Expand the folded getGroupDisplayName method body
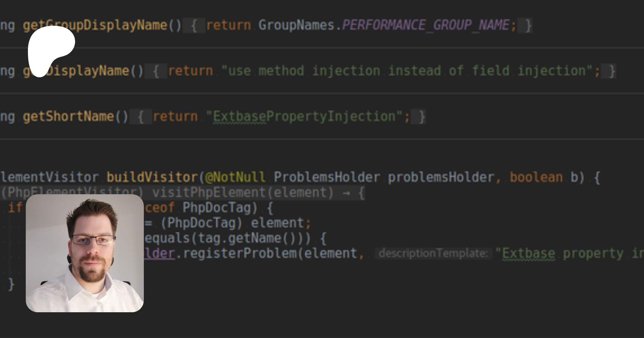644x338 pixels. coord(194,25)
